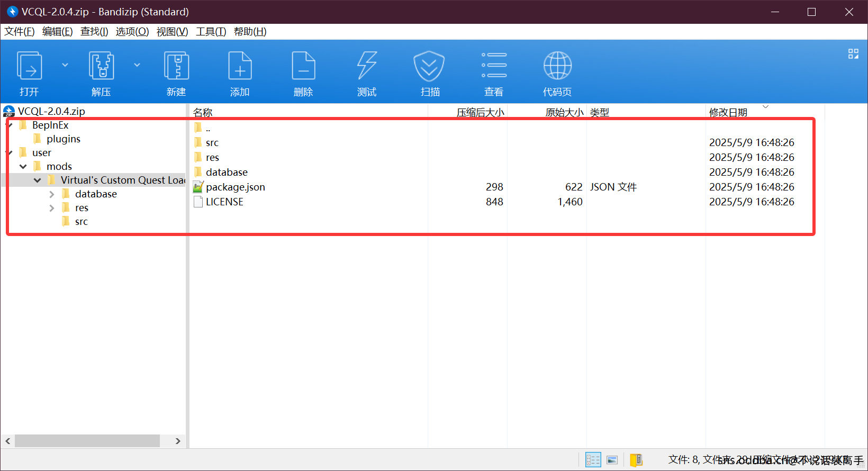This screenshot has width=868, height=471.
Task: Click tree scrollbar left arrow
Action: click(8, 441)
